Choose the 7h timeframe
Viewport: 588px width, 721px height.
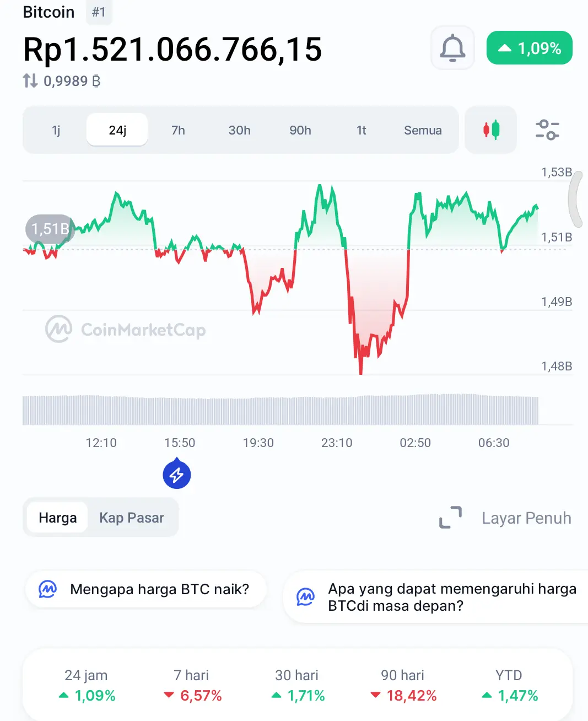pos(178,130)
